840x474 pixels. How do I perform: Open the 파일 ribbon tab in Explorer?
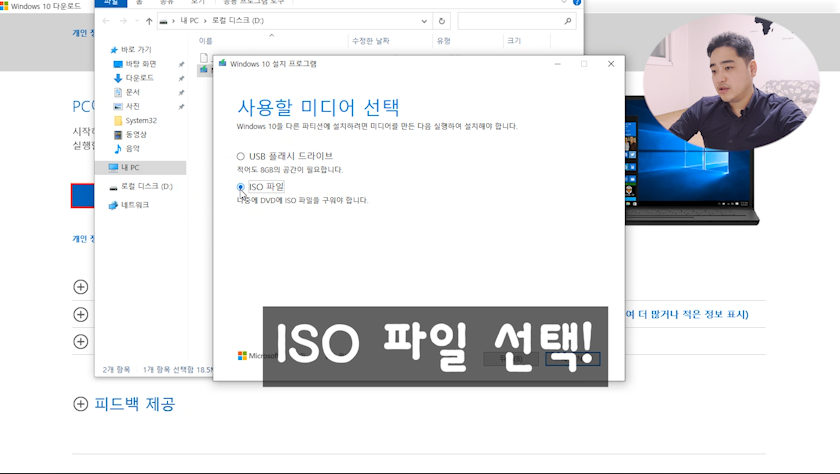pos(111,3)
